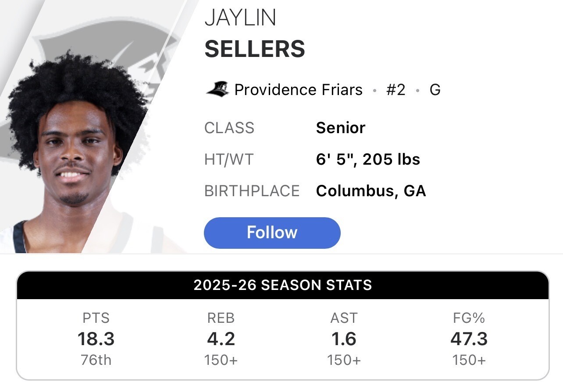Click the 6' 5", 205 lbs value
This screenshot has height=392, width=563.
pos(368,159)
